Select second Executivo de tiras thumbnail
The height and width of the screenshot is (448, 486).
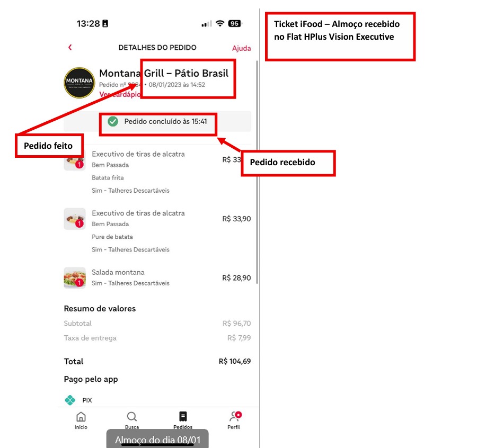tap(75, 219)
